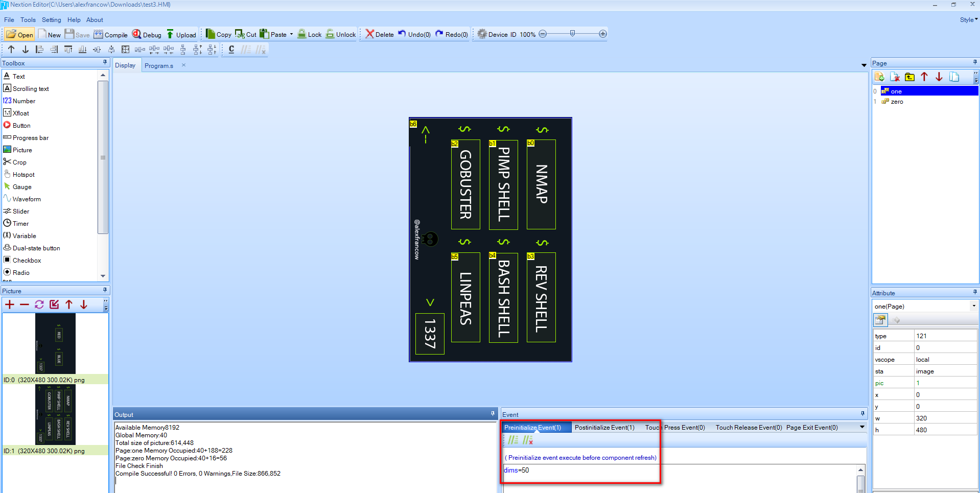Select the GOBUSTER button on the canvas
The width and height of the screenshot is (980, 493).
tap(465, 184)
